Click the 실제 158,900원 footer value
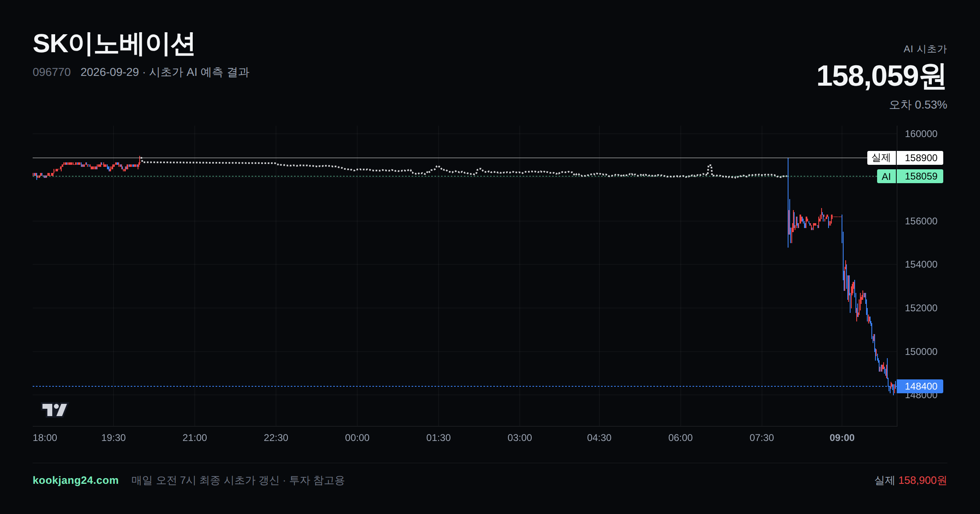The height and width of the screenshot is (514, 980). click(911, 480)
